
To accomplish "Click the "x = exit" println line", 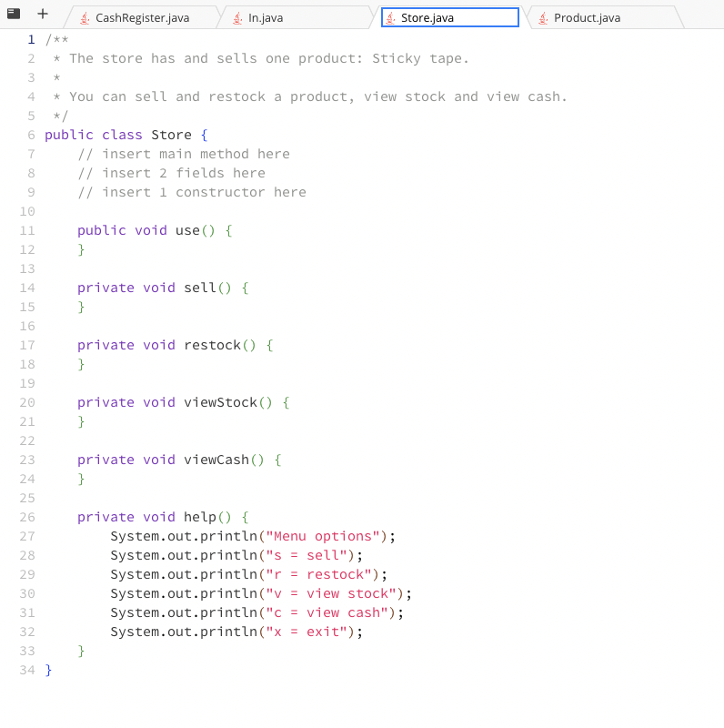I will point(236,632).
